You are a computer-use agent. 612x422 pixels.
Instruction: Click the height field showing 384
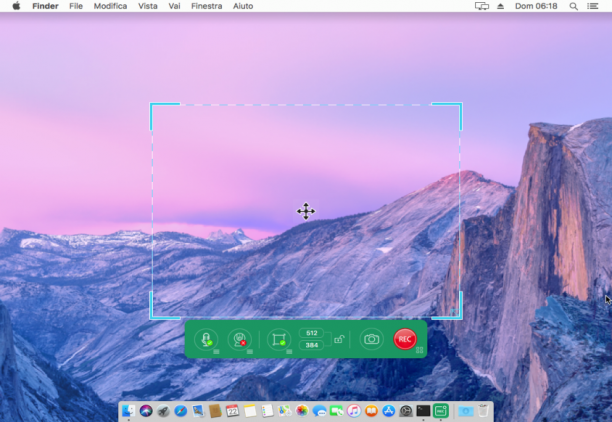(311, 345)
